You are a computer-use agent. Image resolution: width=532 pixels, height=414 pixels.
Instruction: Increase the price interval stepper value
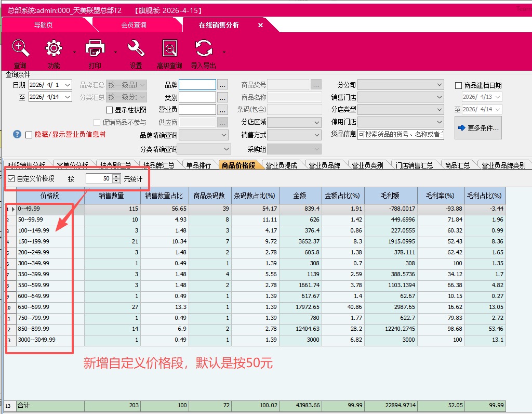coord(116,176)
